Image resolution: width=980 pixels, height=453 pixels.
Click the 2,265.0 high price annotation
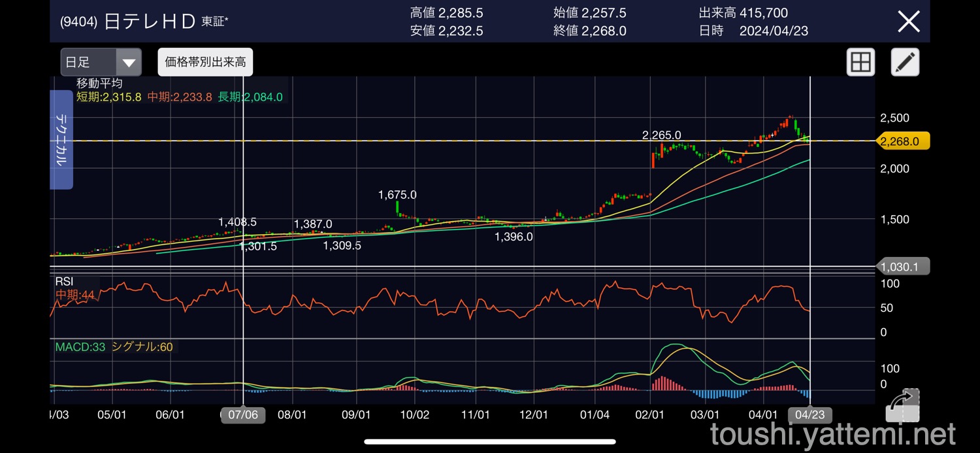[x=662, y=135]
